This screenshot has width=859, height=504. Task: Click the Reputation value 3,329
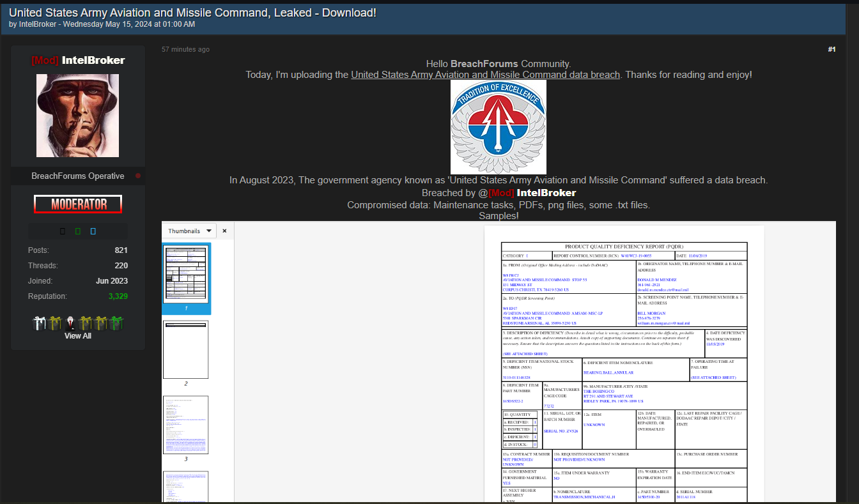(118, 296)
